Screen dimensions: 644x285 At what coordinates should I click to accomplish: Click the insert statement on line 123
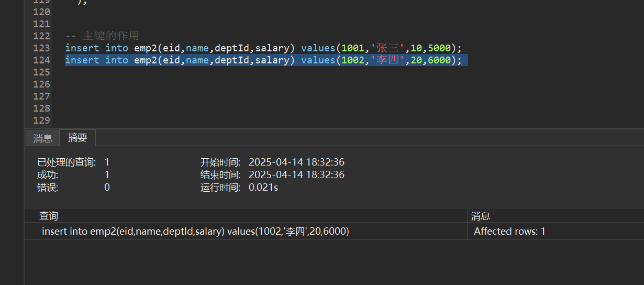click(x=263, y=48)
